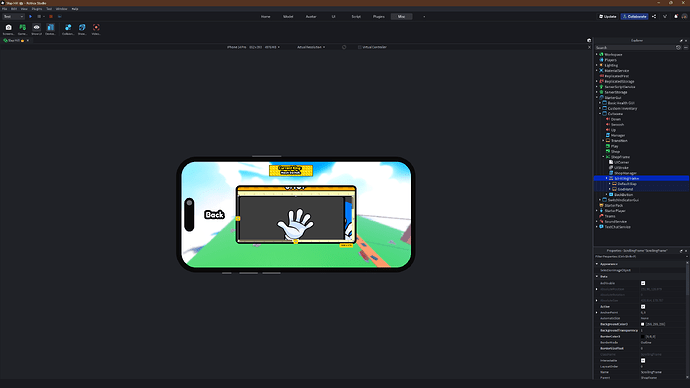Click the Screenshot camera icon
Image resolution: width=690 pixels, height=388 pixels.
click(8, 28)
